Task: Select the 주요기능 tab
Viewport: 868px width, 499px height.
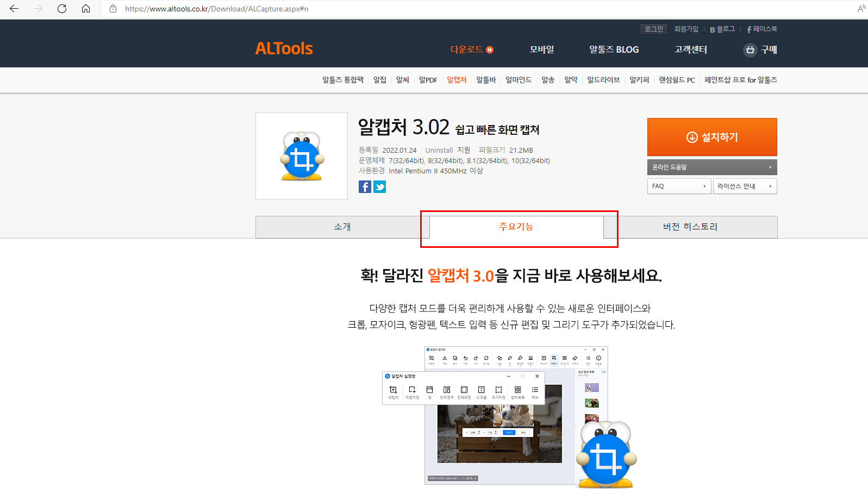Action: coord(516,227)
